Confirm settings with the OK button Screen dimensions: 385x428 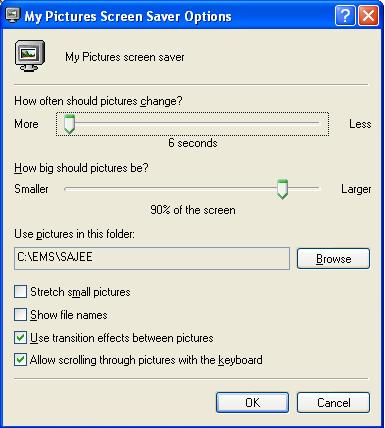(x=252, y=402)
